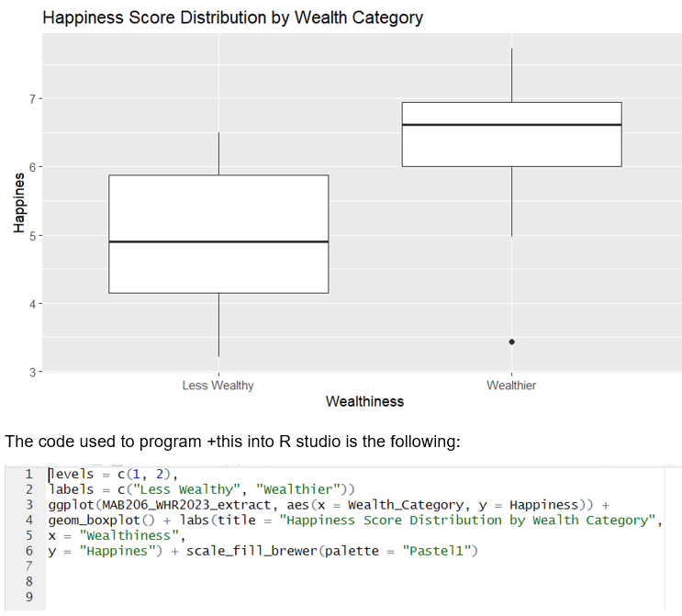Click code line number 7 in the gutter
The height and width of the screenshot is (616, 682).
pyautogui.click(x=29, y=566)
